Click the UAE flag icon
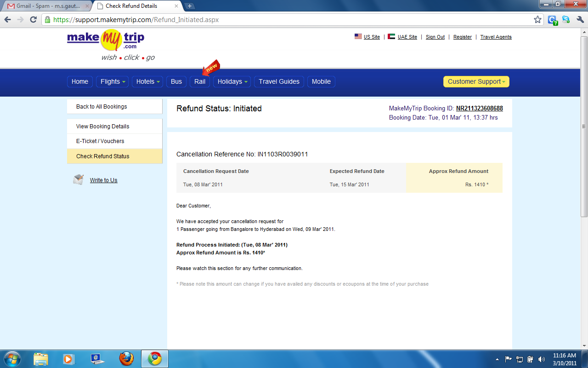588x368 pixels. pyautogui.click(x=391, y=36)
